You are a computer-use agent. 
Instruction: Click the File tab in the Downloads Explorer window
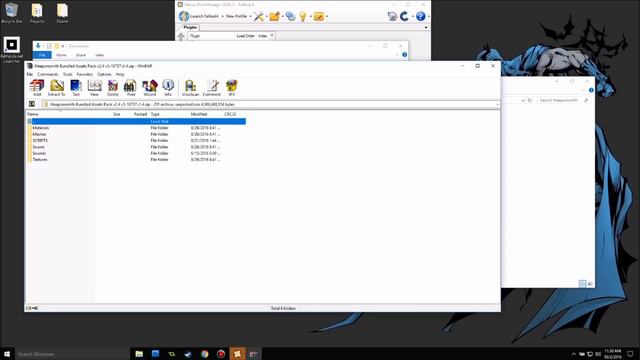click(x=42, y=55)
